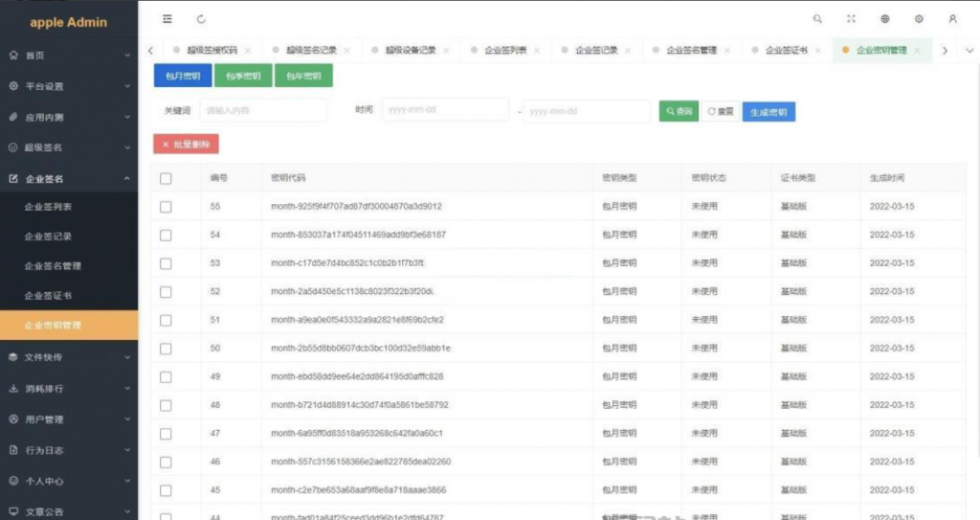The width and height of the screenshot is (980, 520).
Task: Click the blue 包月密钥 button
Action: [x=183, y=76]
